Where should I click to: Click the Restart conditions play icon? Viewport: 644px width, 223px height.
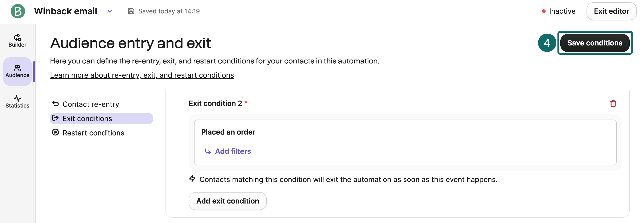pyautogui.click(x=55, y=132)
